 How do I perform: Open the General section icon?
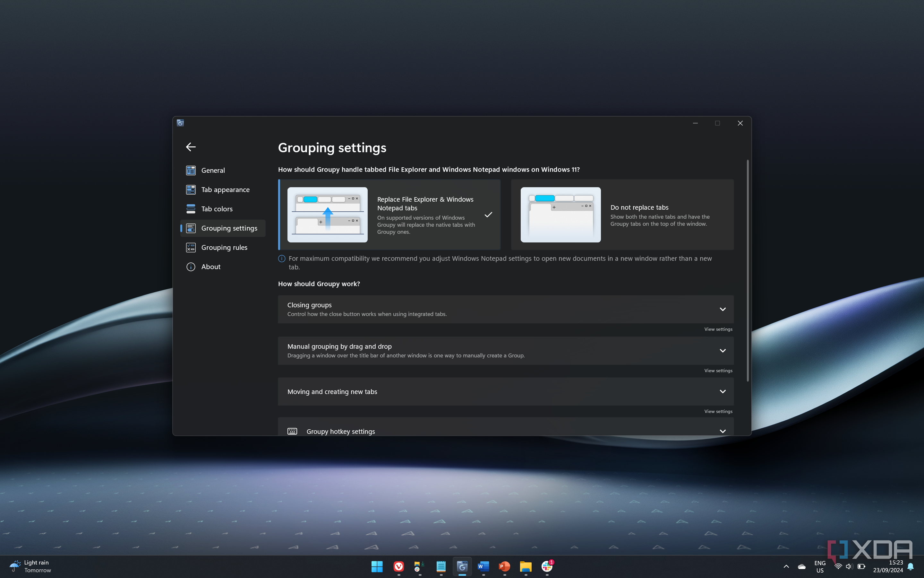[x=191, y=171]
